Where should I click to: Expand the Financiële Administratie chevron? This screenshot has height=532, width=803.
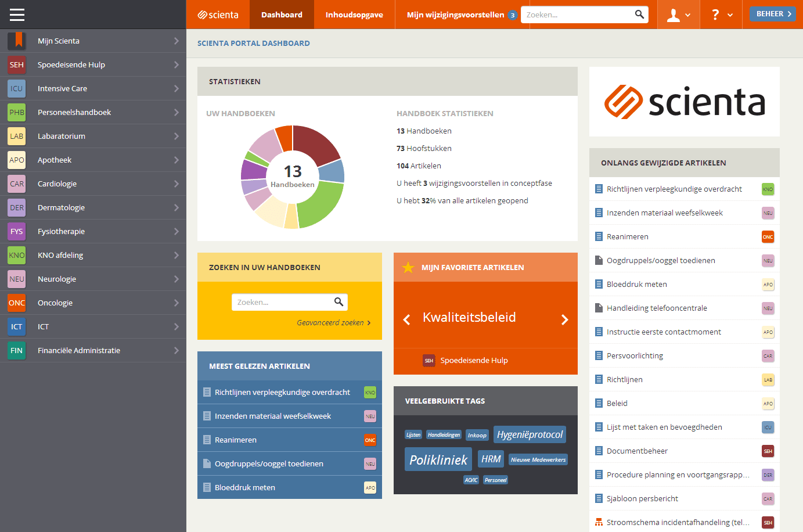coord(176,350)
